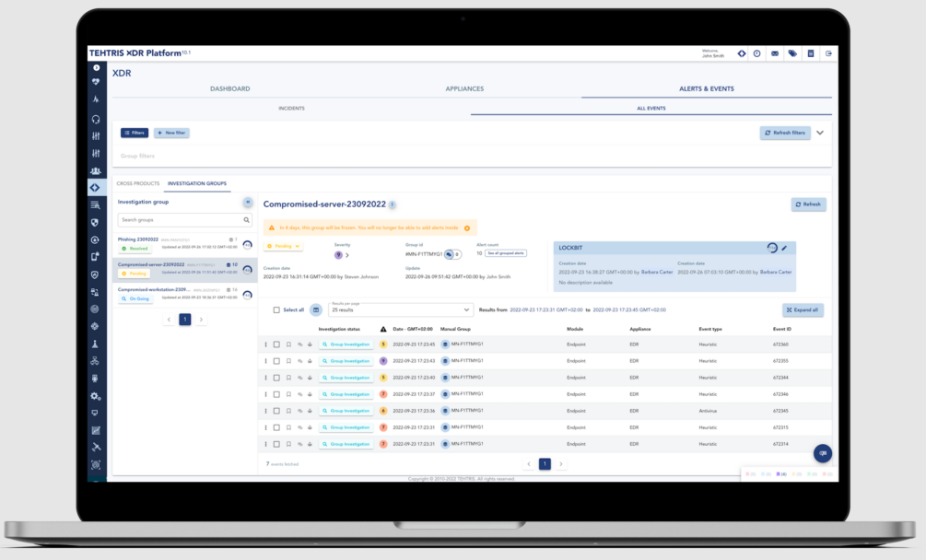Open the XDR diamond icon in top bar
This screenshot has width=926, height=560.
pos(741,53)
